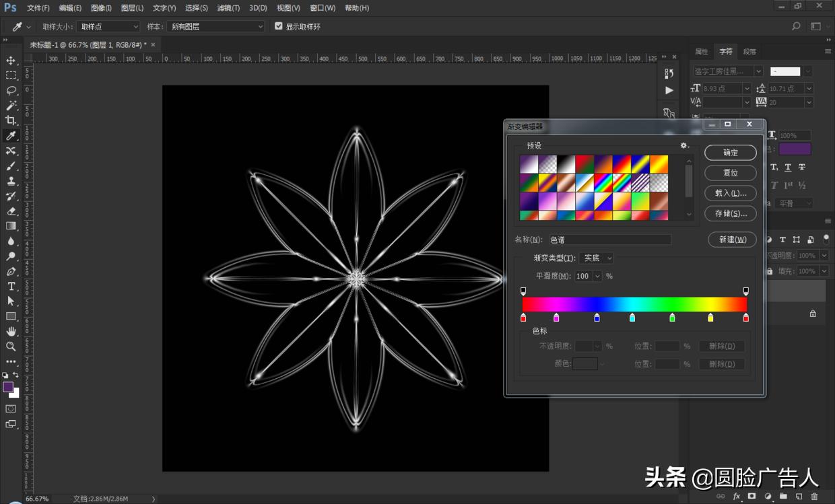Toggle the 显示取样环 checkbox
Image resolution: width=835 pixels, height=504 pixels.
[x=278, y=26]
